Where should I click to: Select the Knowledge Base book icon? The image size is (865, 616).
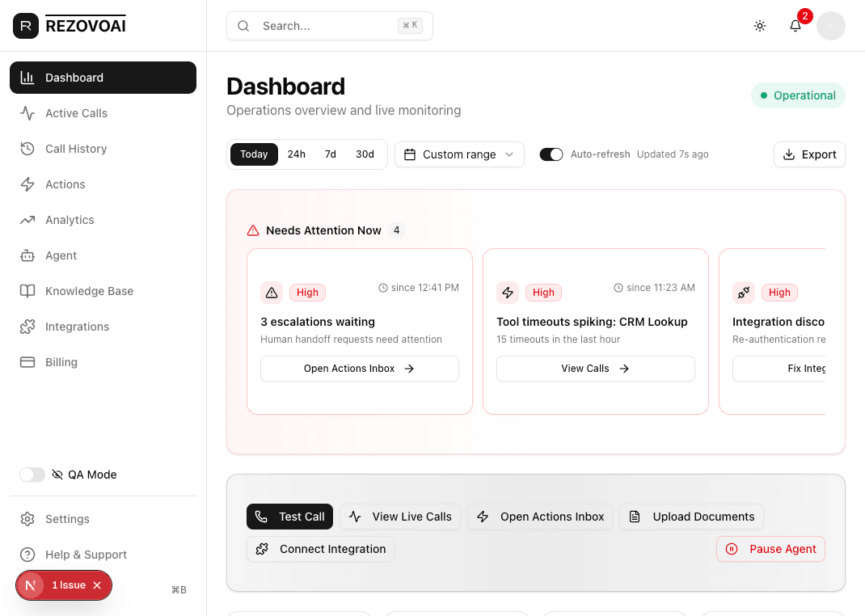pos(27,291)
